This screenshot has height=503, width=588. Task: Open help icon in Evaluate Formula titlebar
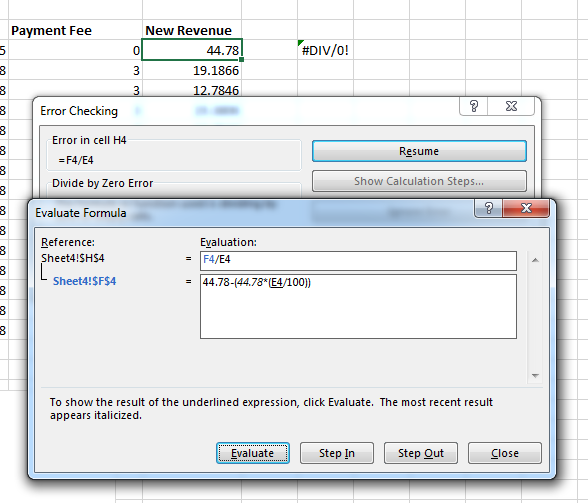[x=489, y=208]
